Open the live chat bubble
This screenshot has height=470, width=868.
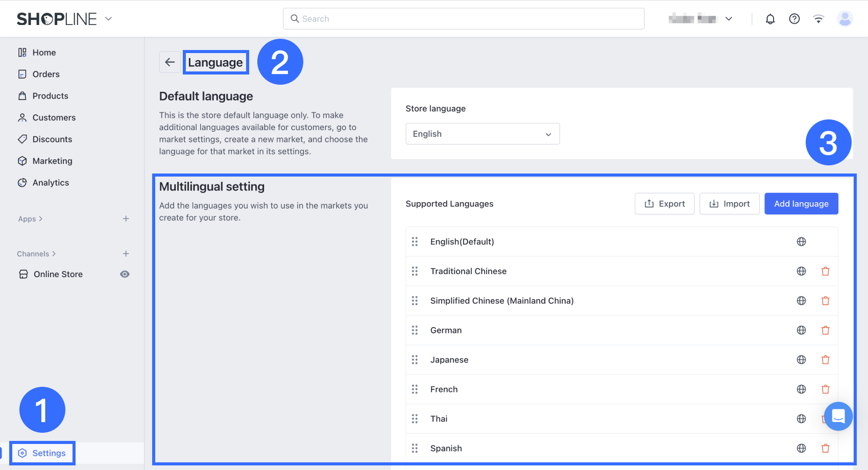[838, 416]
